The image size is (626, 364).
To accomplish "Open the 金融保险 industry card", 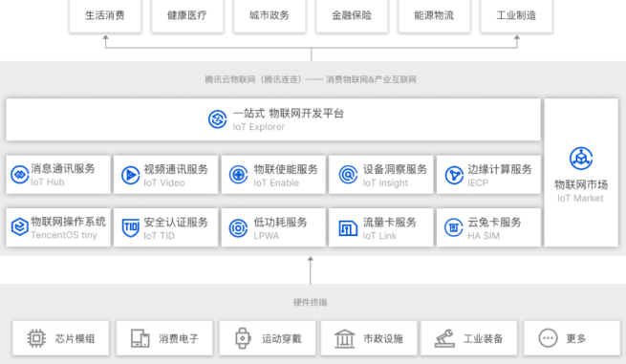I will [352, 15].
